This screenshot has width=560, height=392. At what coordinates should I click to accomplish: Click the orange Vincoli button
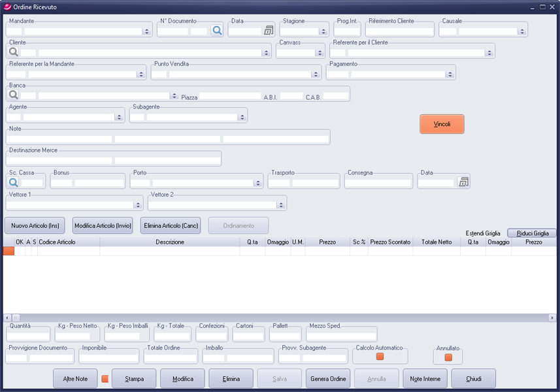(x=442, y=124)
